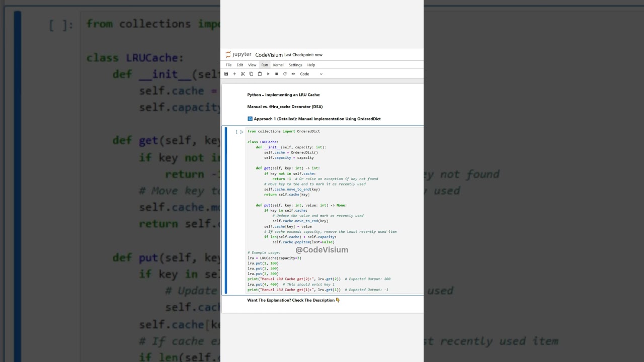The image size is (644, 362).
Task: Select the blue cell collapse bar
Action: tap(226, 210)
